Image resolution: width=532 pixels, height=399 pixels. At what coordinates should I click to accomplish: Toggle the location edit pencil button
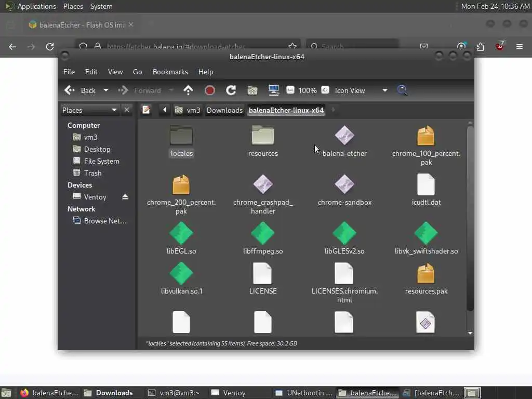[x=146, y=110]
